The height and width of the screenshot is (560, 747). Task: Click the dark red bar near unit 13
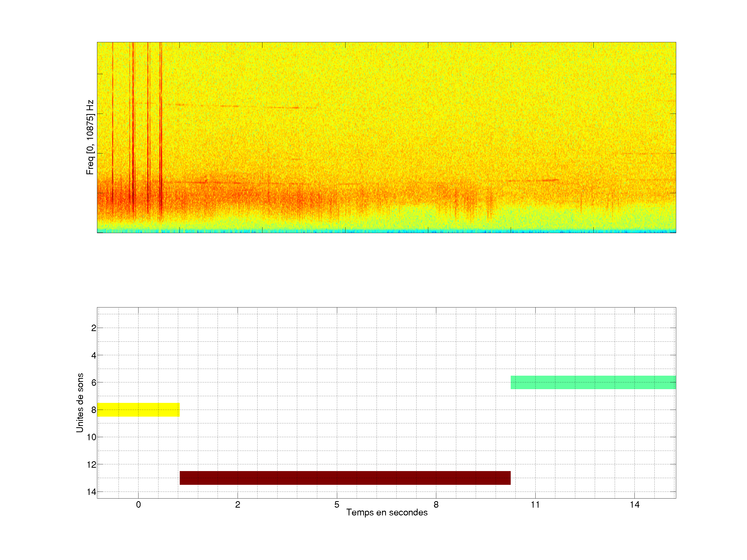pyautogui.click(x=345, y=478)
